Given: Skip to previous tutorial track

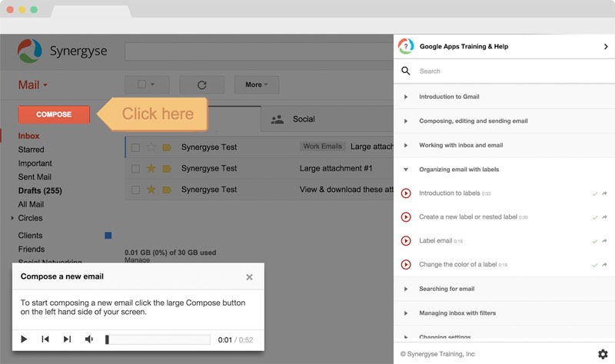Looking at the screenshot, I should 45,339.
